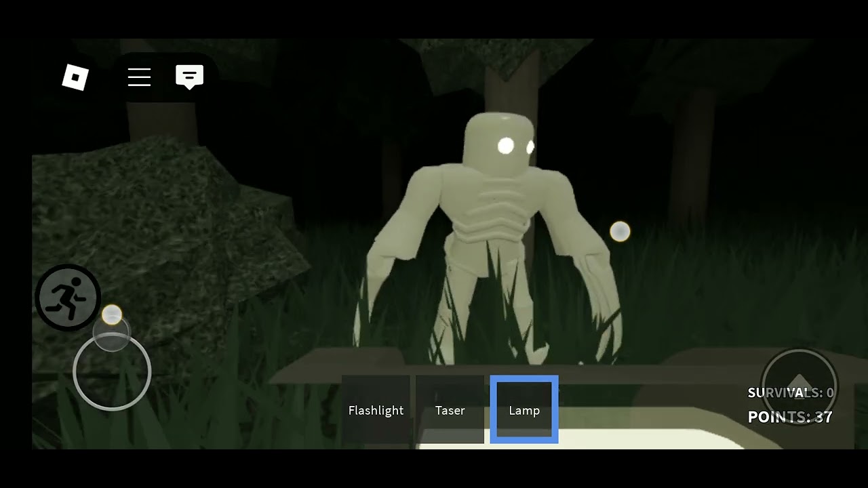Open the Roblox logo menu
Viewport: 868px width, 488px height.
pyautogui.click(x=75, y=78)
